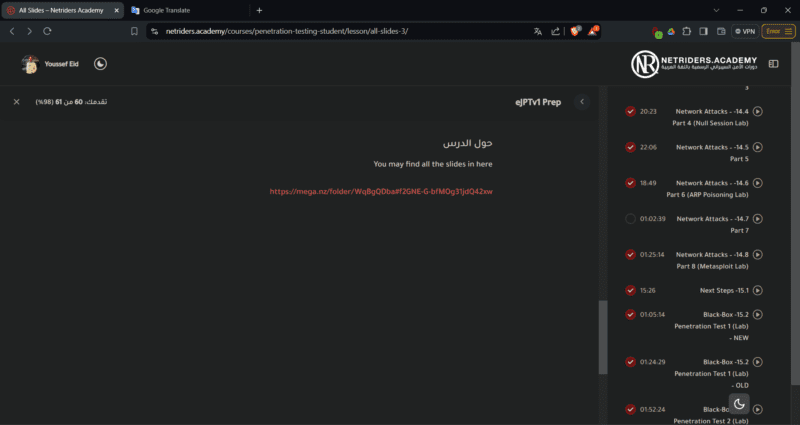Toggle completion check for Test 1 OLD

[631, 362]
